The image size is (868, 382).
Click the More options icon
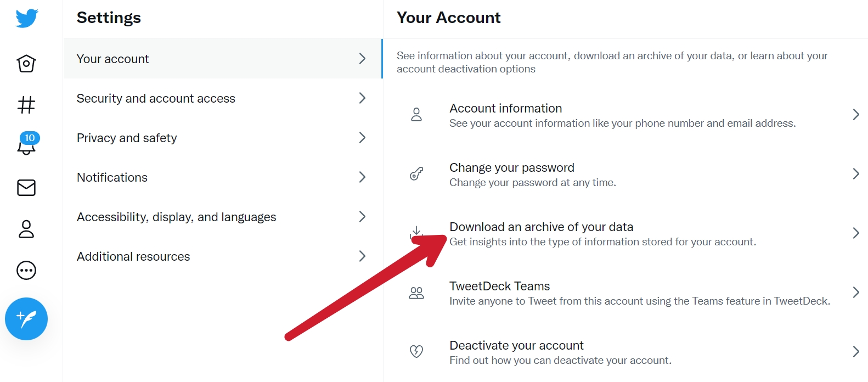coord(26,270)
